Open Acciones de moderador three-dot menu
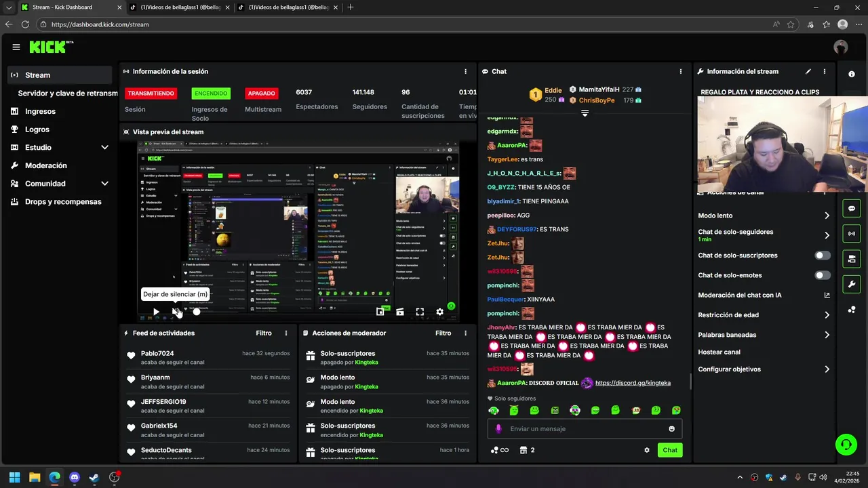The image size is (868, 488). click(465, 333)
